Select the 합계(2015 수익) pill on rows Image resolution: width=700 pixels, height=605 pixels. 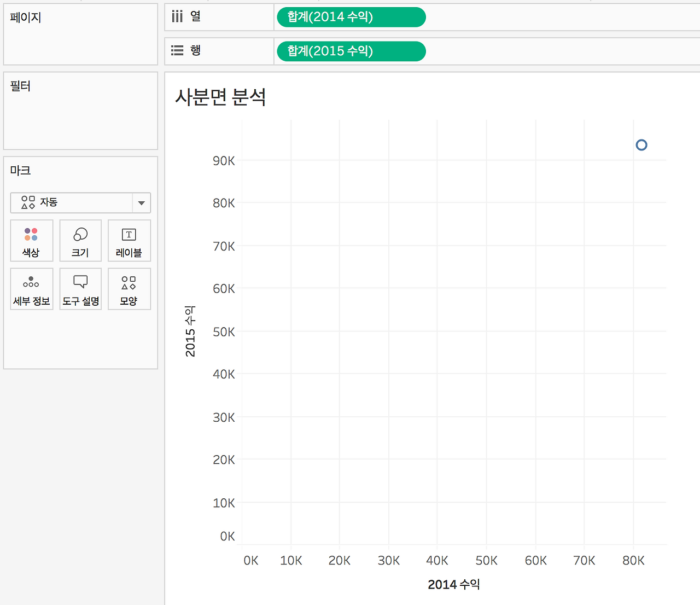point(351,51)
